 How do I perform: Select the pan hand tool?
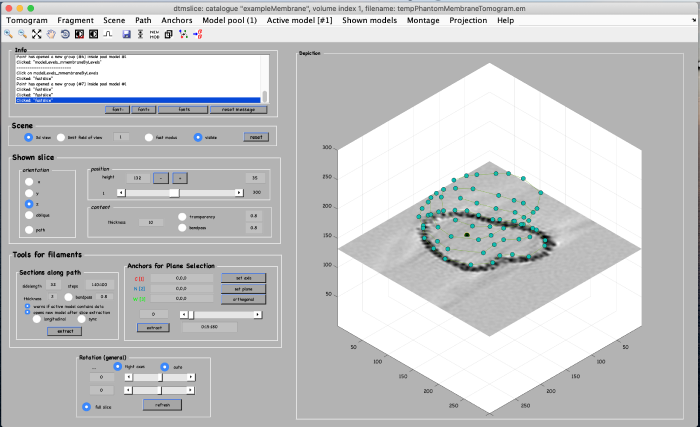(51, 34)
